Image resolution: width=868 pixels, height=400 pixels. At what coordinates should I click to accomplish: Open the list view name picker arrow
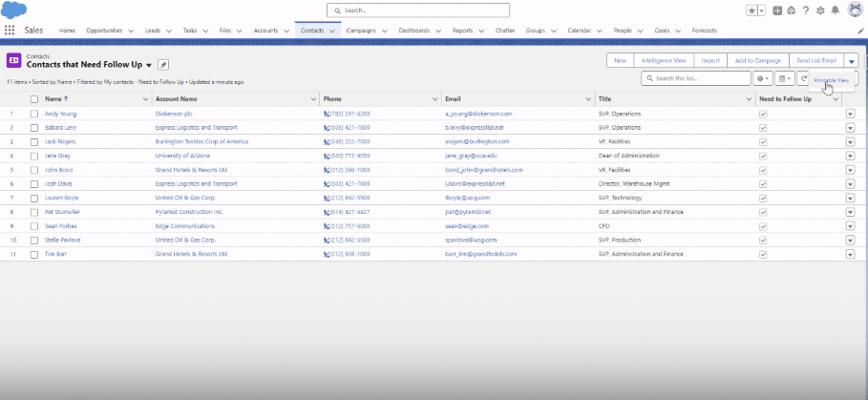[149, 65]
